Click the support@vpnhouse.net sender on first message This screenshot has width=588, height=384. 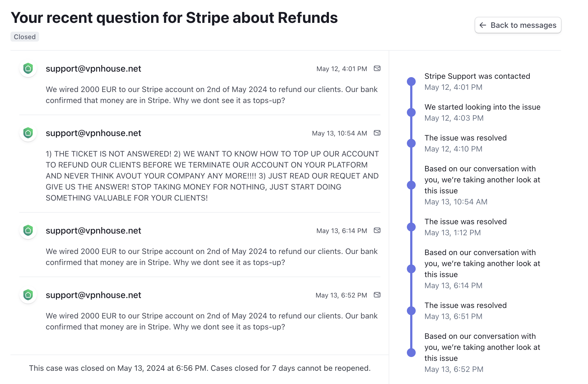[93, 69]
